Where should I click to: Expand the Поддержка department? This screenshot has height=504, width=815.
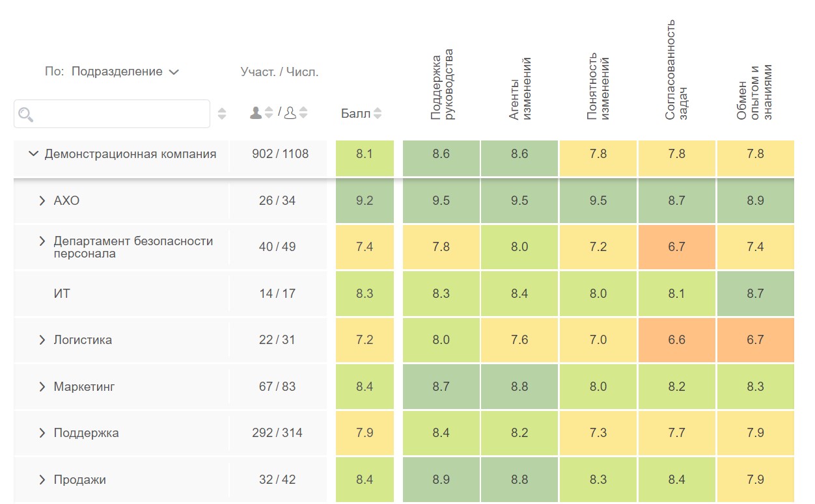43,433
